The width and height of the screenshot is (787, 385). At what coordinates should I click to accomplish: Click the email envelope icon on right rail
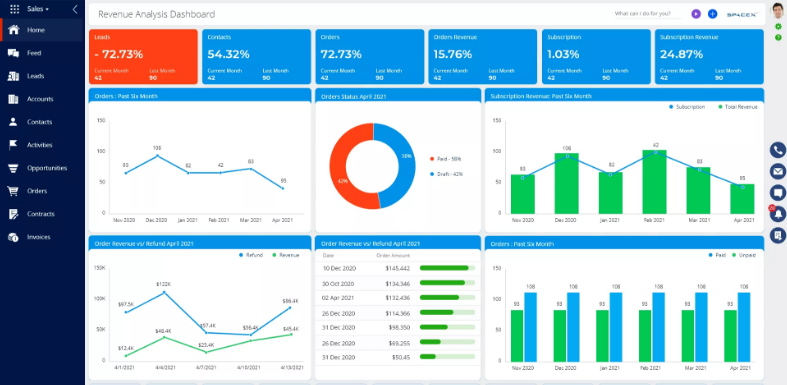pos(778,172)
